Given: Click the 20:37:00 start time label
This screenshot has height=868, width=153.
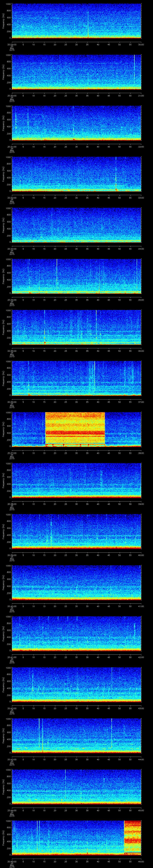Looking at the screenshot, I should coord(12,453).
